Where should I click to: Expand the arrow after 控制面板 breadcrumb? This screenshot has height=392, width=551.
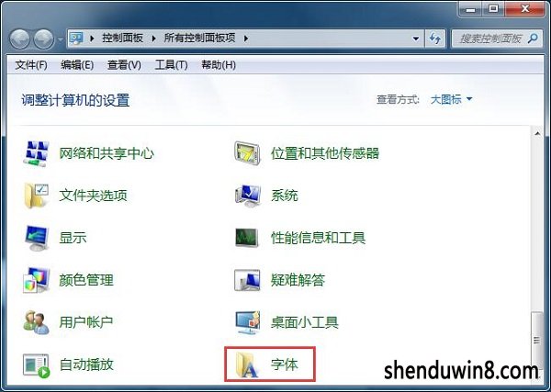point(153,38)
